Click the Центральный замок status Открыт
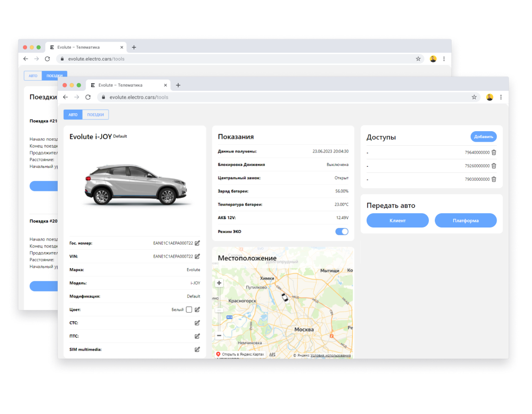This screenshot has width=532, height=414. [x=341, y=178]
